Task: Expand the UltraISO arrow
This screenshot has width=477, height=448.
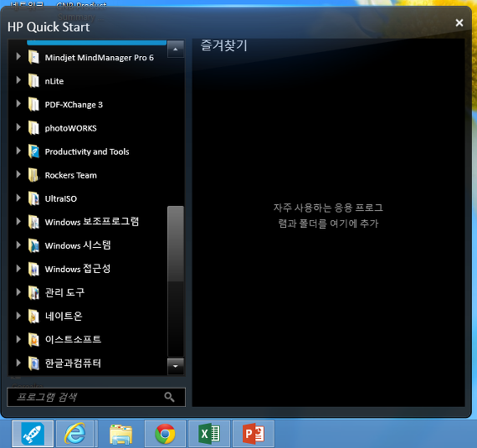Action: (18, 198)
